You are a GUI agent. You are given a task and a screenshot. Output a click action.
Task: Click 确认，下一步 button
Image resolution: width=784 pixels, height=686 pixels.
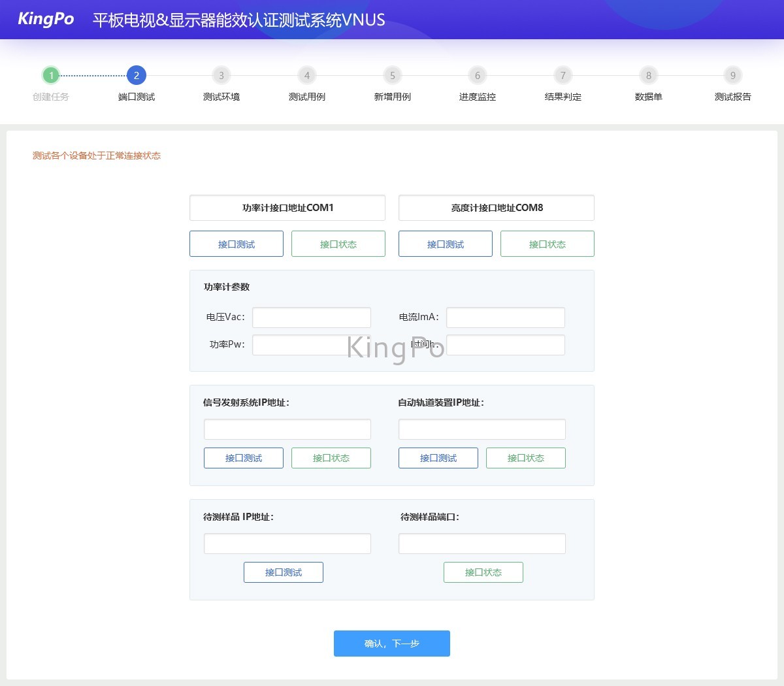[x=392, y=644]
